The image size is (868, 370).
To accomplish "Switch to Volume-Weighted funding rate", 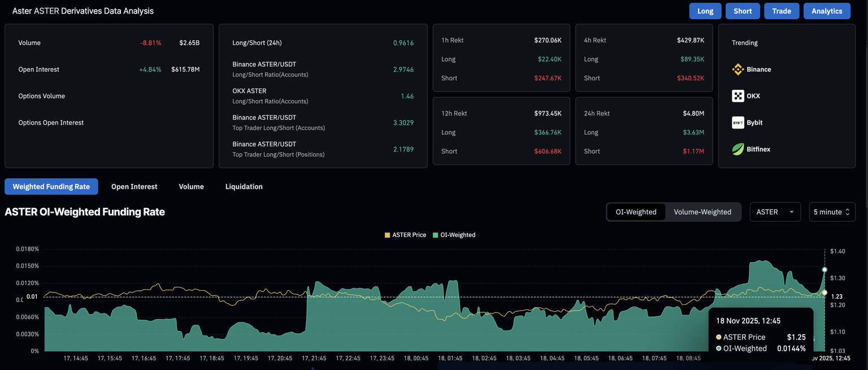I will (702, 212).
